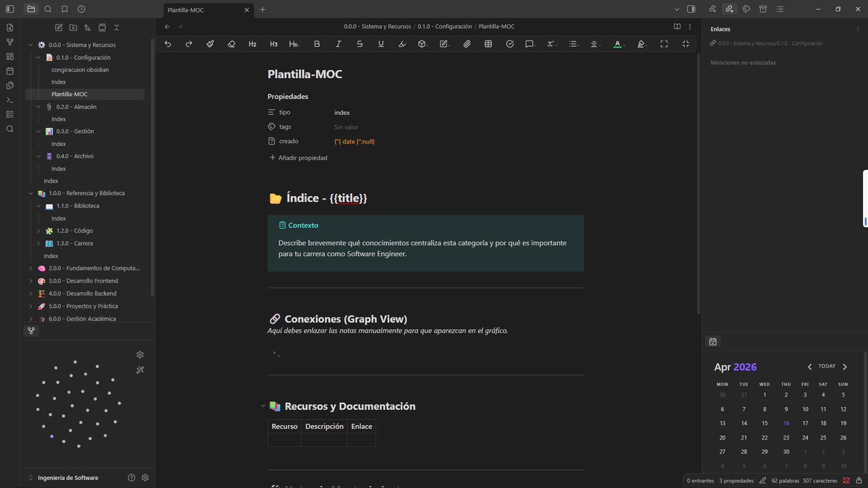
Task: Expand the 3.0.0 - Desarrollo Frontend folder
Action: point(30,281)
